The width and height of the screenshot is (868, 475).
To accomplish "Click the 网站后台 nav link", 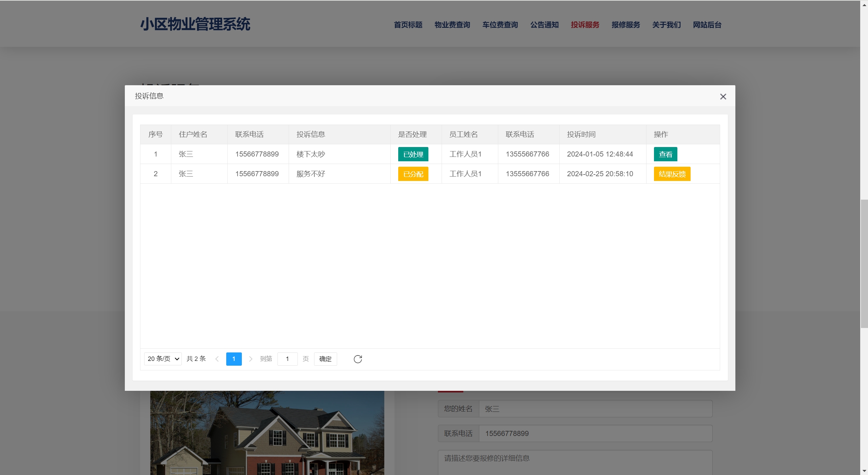I will [707, 25].
